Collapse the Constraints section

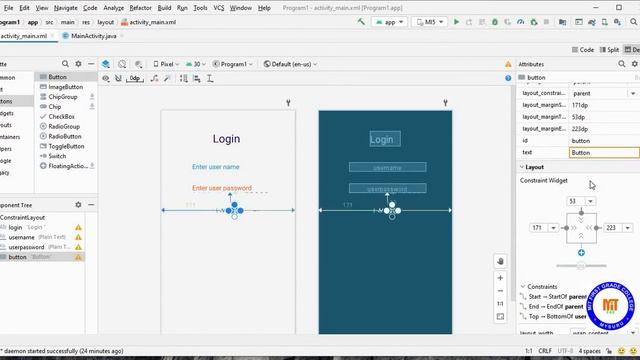pyautogui.click(x=523, y=287)
